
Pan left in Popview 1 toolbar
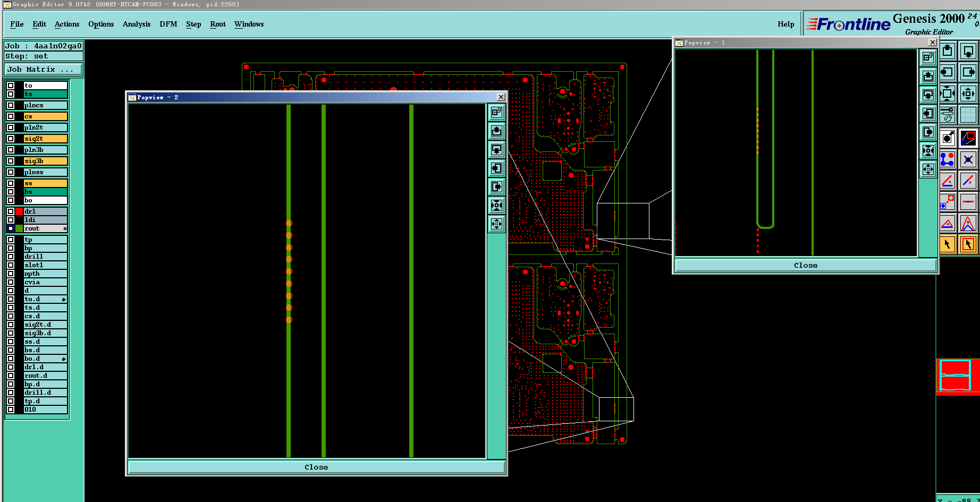click(x=928, y=113)
